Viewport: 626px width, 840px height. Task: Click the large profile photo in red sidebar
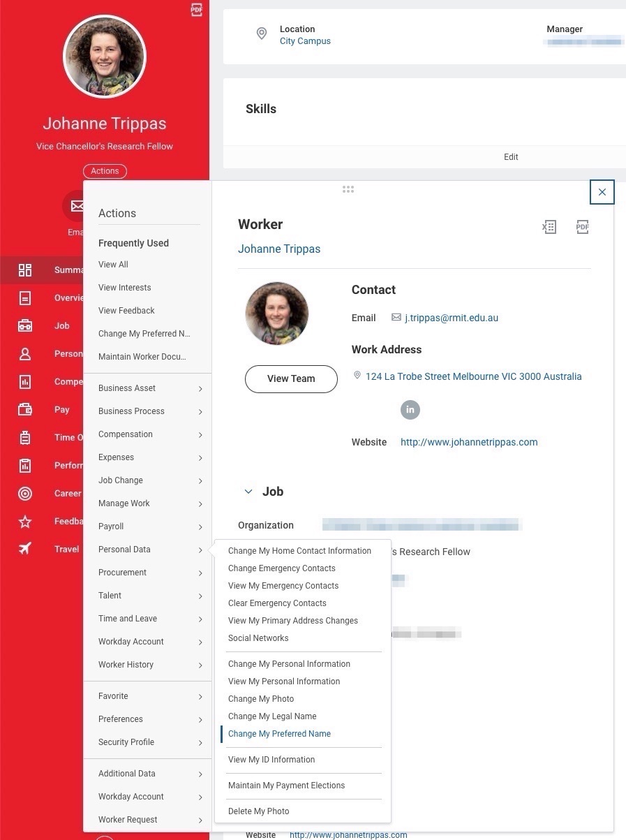tap(105, 56)
